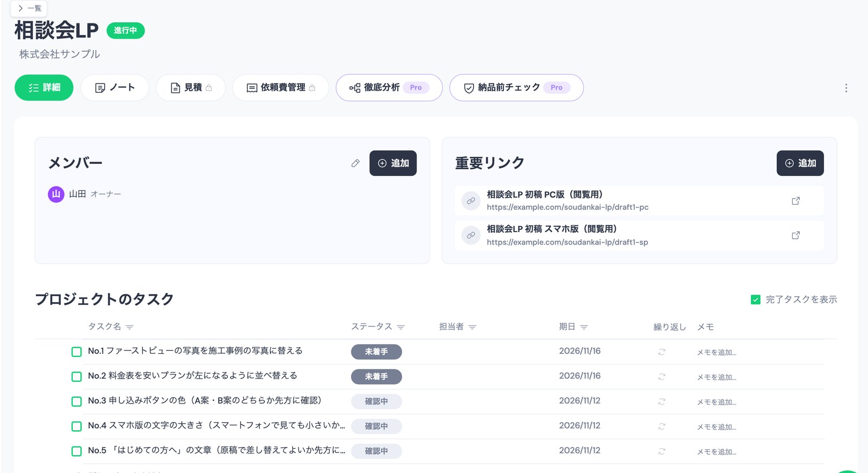This screenshot has width=868, height=473.
Task: Check off task No.5 はじめての方へ
Action: click(76, 451)
